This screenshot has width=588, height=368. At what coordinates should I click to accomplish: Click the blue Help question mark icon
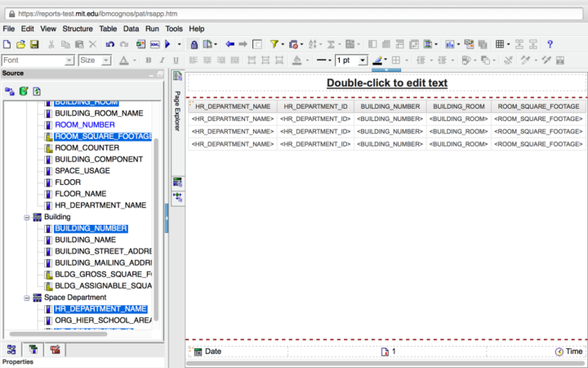(x=550, y=44)
